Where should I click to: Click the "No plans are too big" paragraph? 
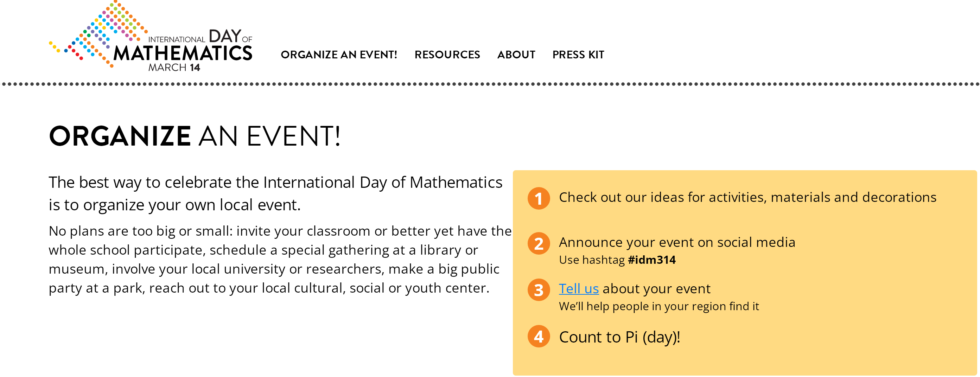pos(280,260)
